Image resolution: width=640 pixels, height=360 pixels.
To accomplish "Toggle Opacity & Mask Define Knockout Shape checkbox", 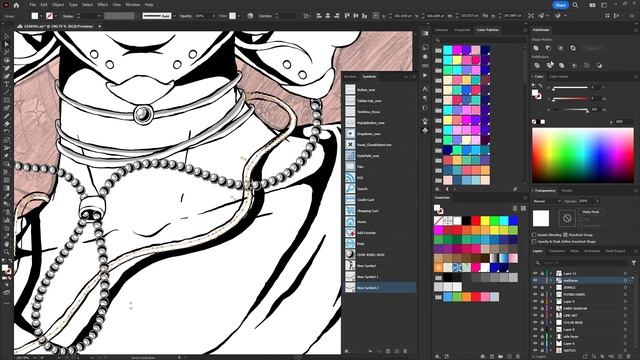I will [x=534, y=241].
